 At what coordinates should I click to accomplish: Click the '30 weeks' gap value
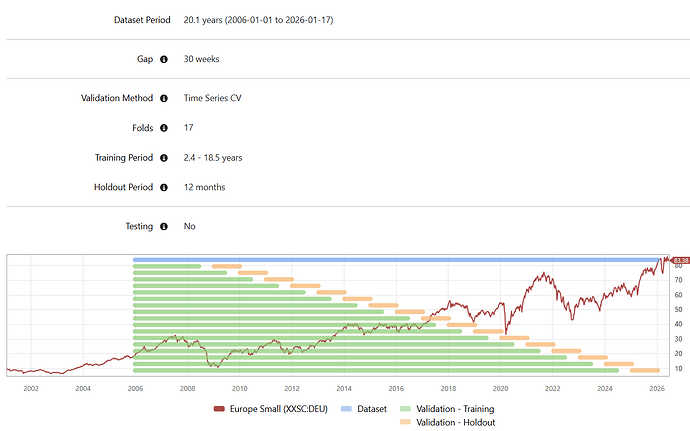(202, 59)
